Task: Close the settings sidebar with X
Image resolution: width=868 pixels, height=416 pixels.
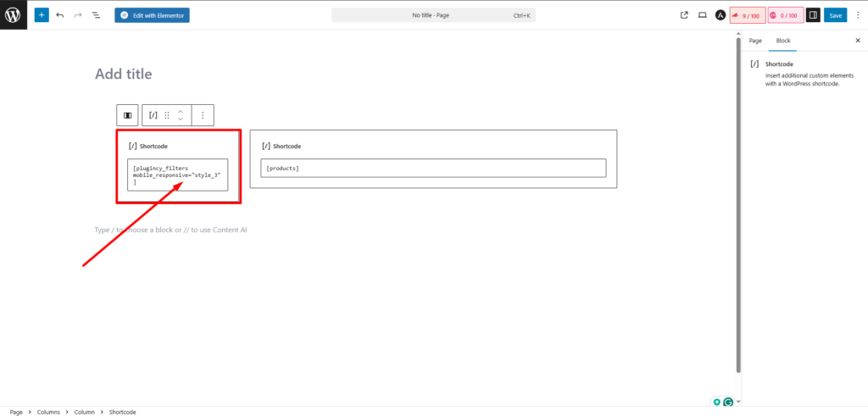Action: point(857,41)
